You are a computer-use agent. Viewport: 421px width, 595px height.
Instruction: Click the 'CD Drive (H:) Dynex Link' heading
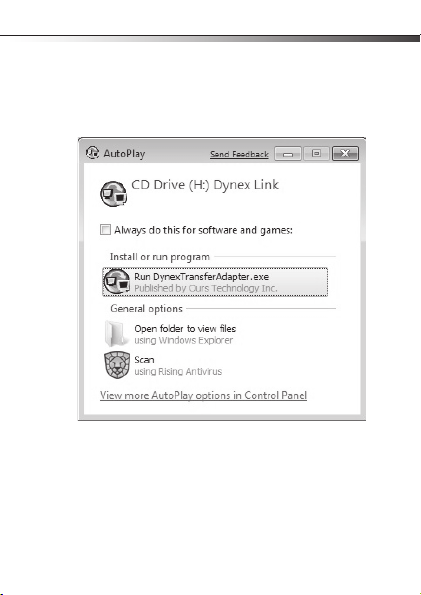205,185
